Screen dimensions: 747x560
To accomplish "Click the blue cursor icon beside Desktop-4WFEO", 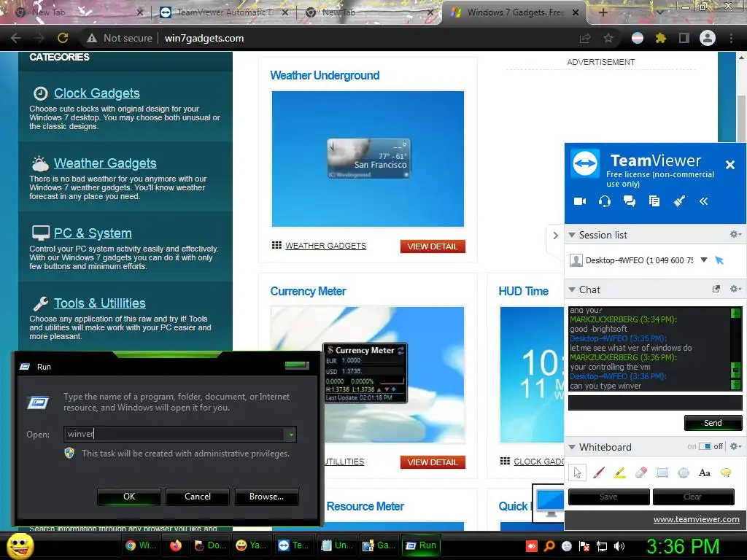I will point(719,260).
